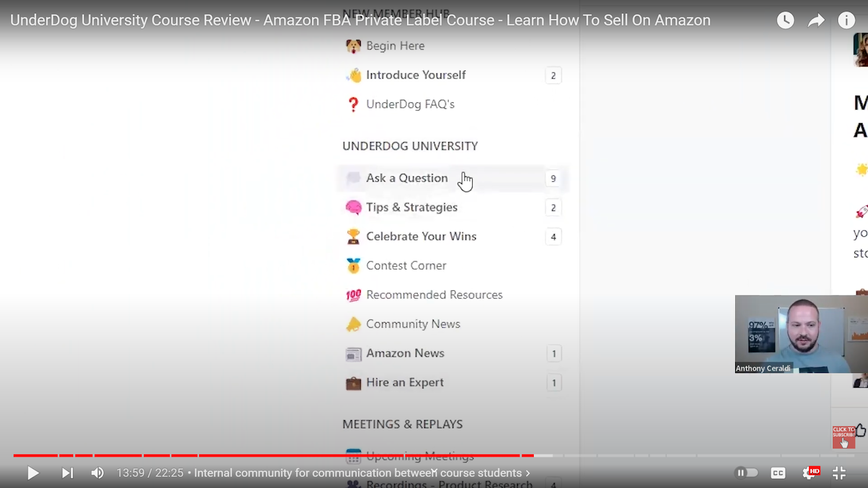868x488 pixels.
Task: Share the video via arrow icon
Action: point(816,21)
